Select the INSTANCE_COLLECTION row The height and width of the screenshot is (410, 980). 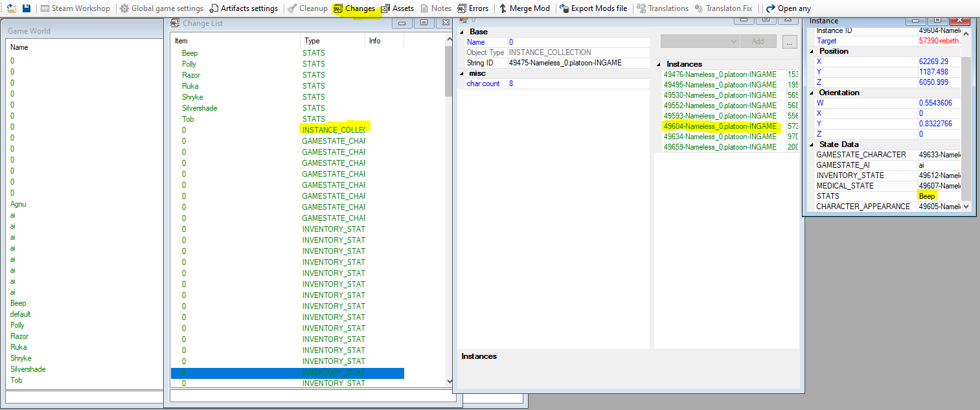(288, 130)
